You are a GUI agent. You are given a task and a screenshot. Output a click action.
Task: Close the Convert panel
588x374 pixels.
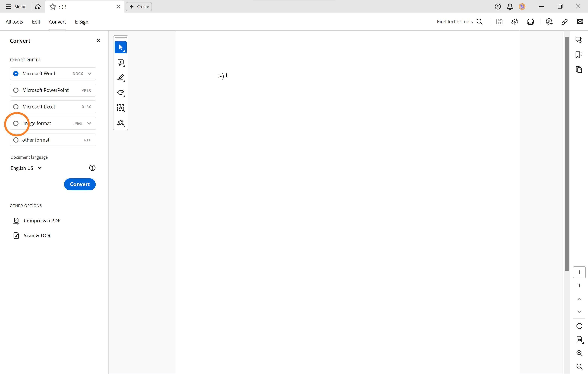(98, 40)
